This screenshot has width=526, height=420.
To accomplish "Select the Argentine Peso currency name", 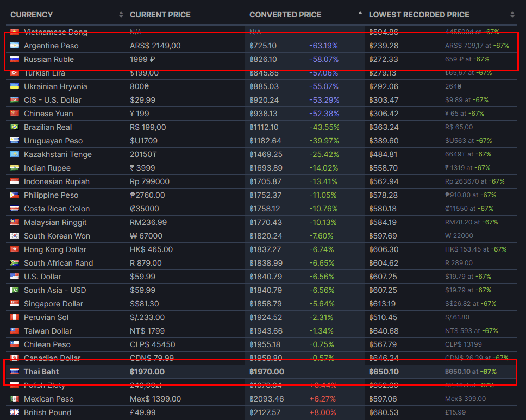I will [x=51, y=46].
